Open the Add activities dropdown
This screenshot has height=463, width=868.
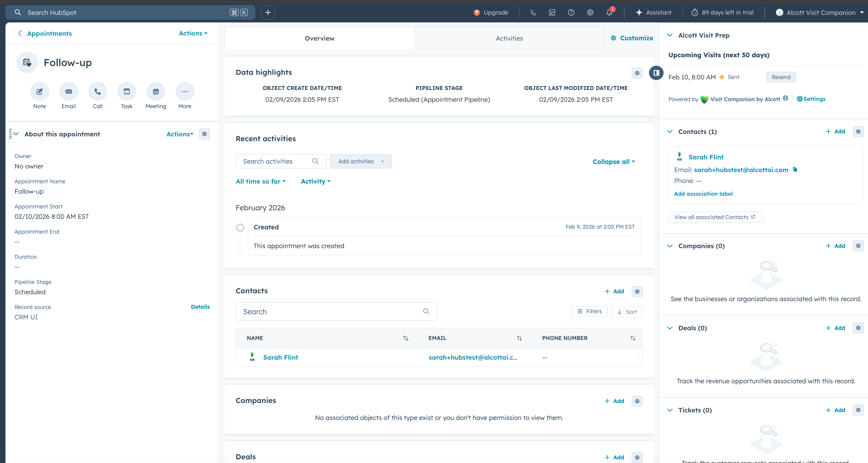coord(360,162)
